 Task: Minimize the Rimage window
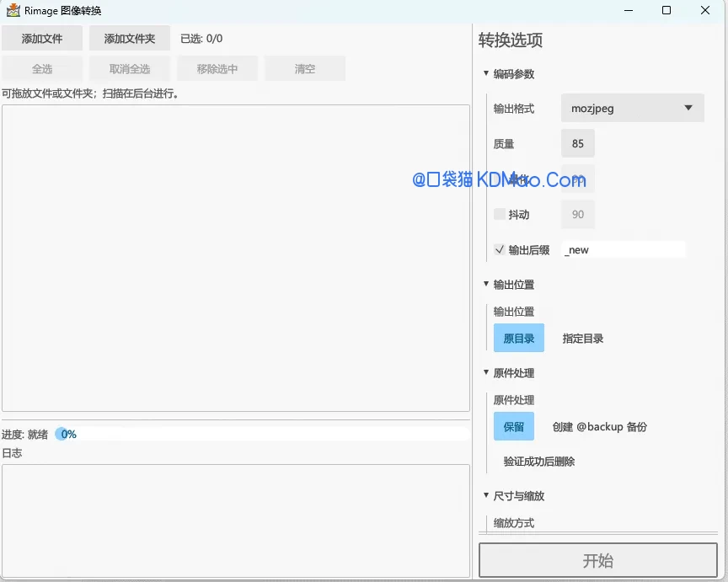point(629,10)
